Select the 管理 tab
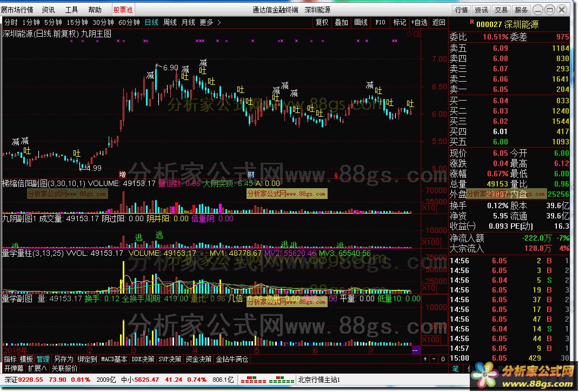Viewport: 579px width, 392px height. point(43,359)
